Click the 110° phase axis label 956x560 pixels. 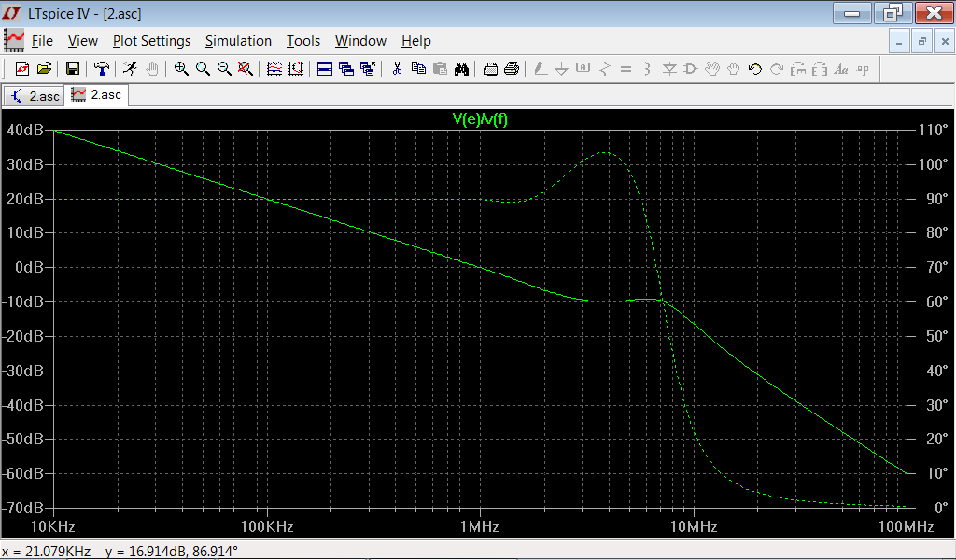point(933,130)
